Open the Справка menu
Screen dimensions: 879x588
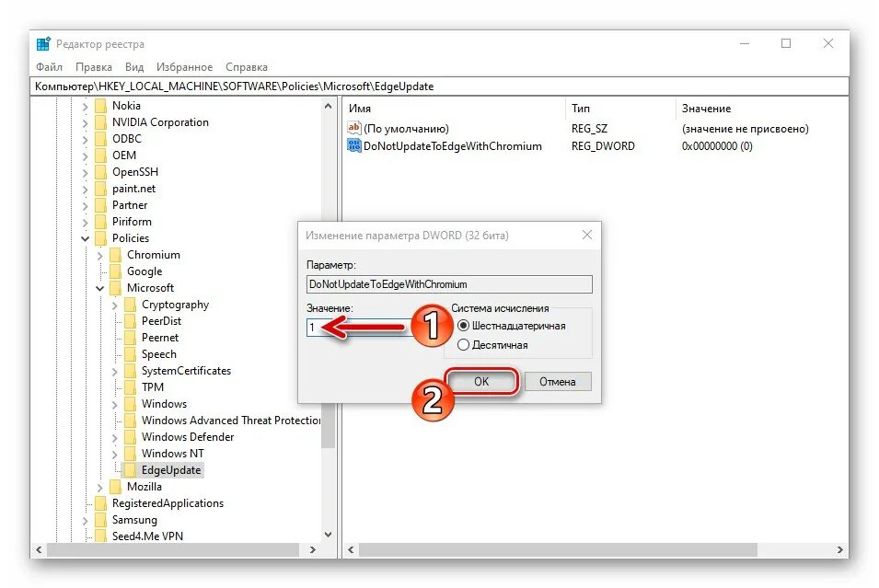[247, 66]
